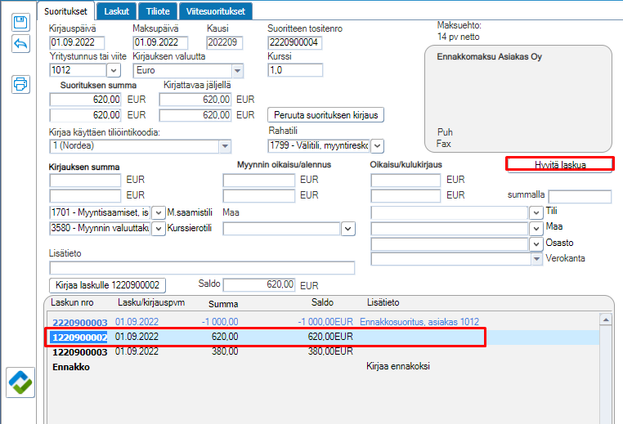Screen dimensions: 623x424
Task: Click the Kirjauspäivä date field
Action: [x=77, y=43]
